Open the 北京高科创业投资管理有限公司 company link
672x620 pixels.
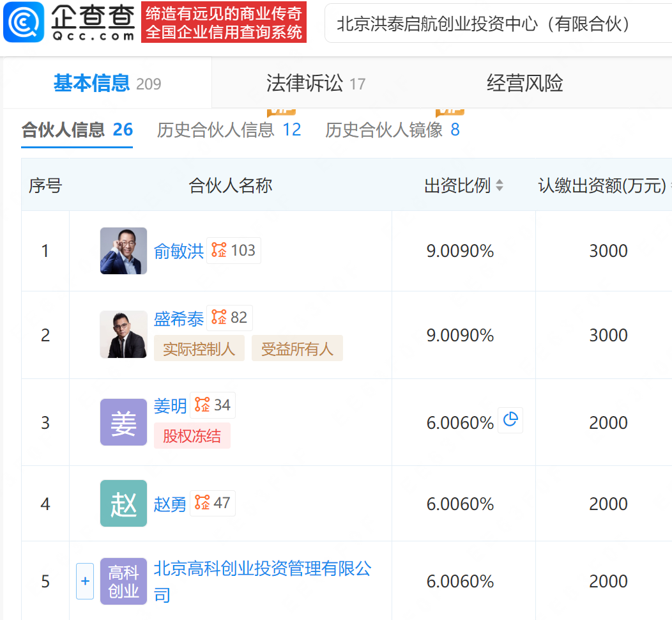click(x=262, y=569)
